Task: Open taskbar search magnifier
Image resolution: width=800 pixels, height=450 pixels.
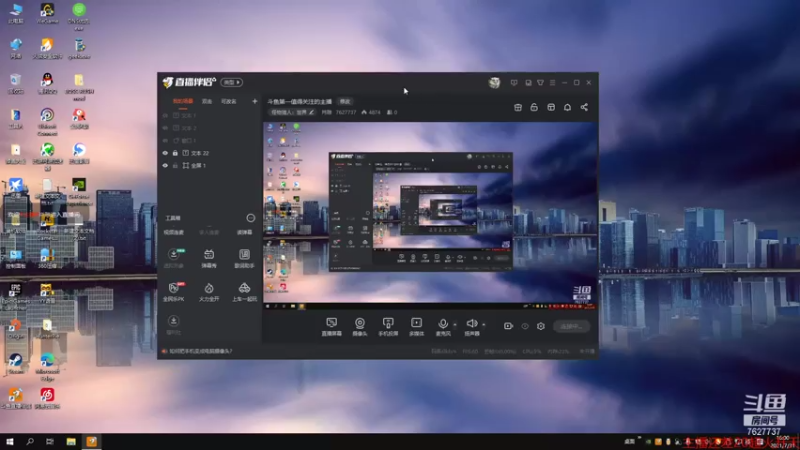Action: [30, 441]
